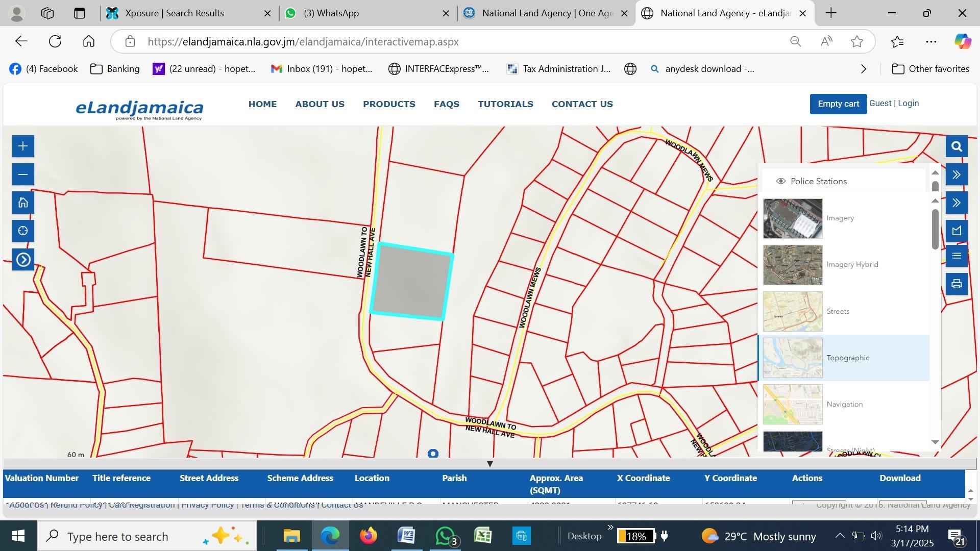Open ABOUT US page

pos(320,104)
